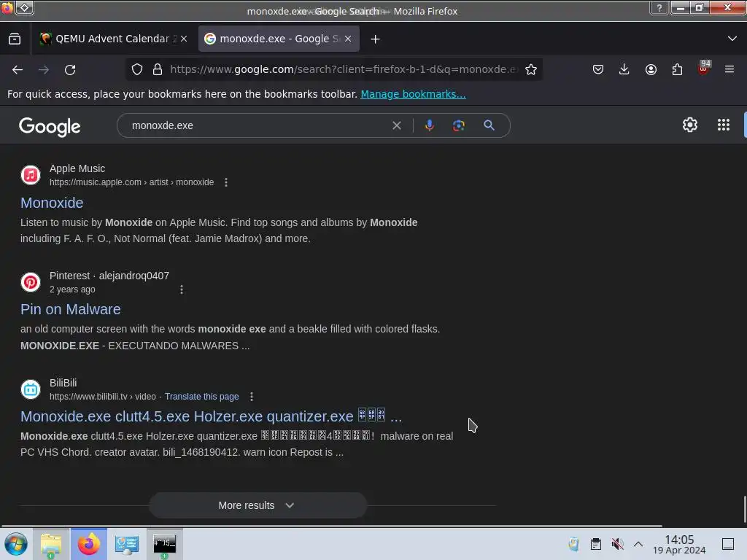Open the Extensions panel
747x560 pixels.
coord(677,69)
